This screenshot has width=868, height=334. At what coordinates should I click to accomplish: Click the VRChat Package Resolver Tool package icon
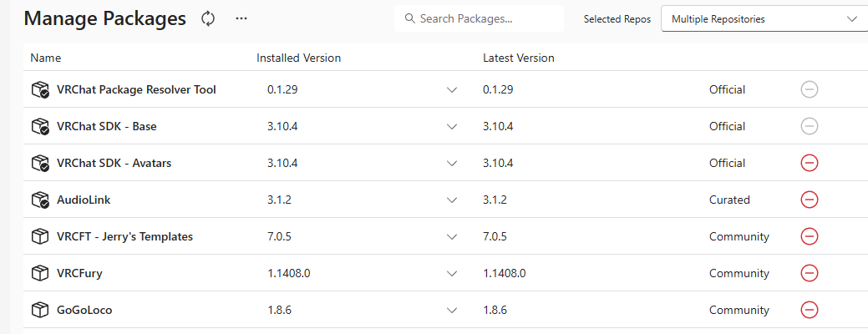coord(40,89)
